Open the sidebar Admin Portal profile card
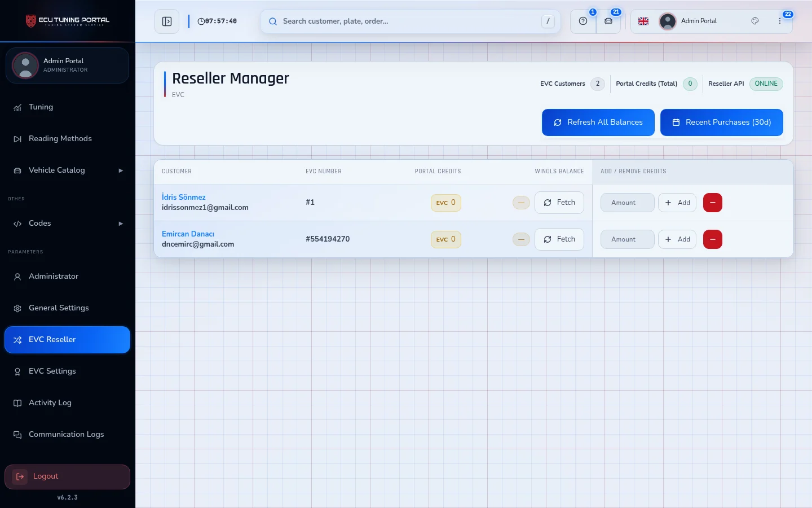The width and height of the screenshot is (812, 508). [67, 65]
